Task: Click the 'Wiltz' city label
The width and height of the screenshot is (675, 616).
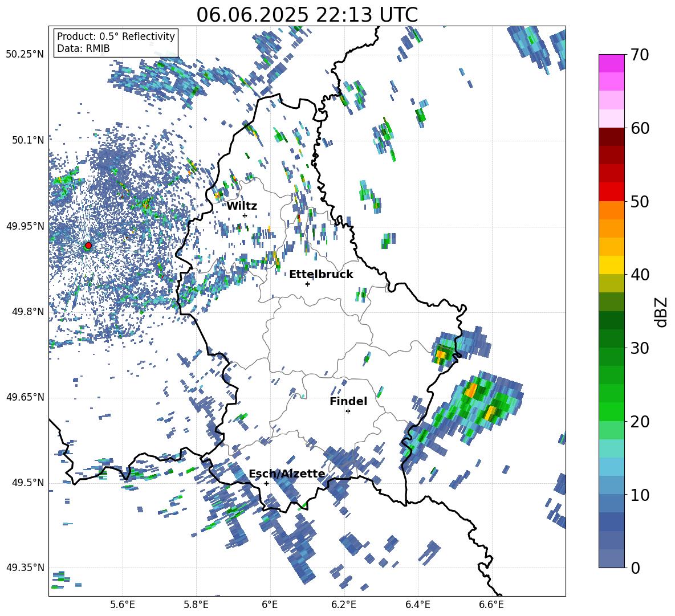Action: point(242,206)
